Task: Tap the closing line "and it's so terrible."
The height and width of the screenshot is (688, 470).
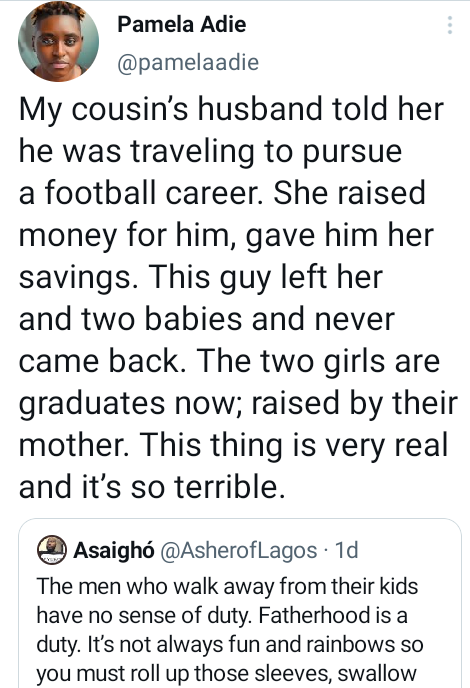Action: [x=152, y=487]
